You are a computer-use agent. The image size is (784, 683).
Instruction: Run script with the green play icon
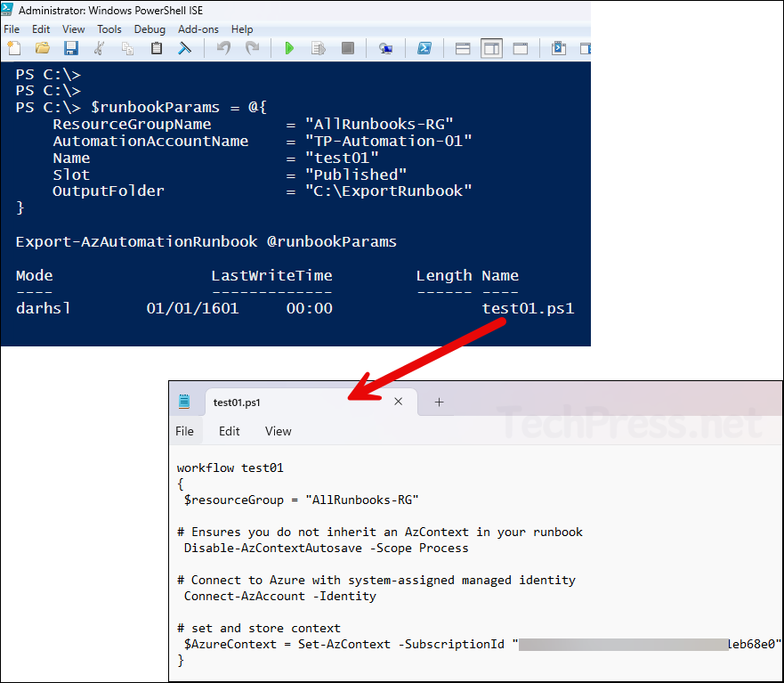click(x=289, y=48)
